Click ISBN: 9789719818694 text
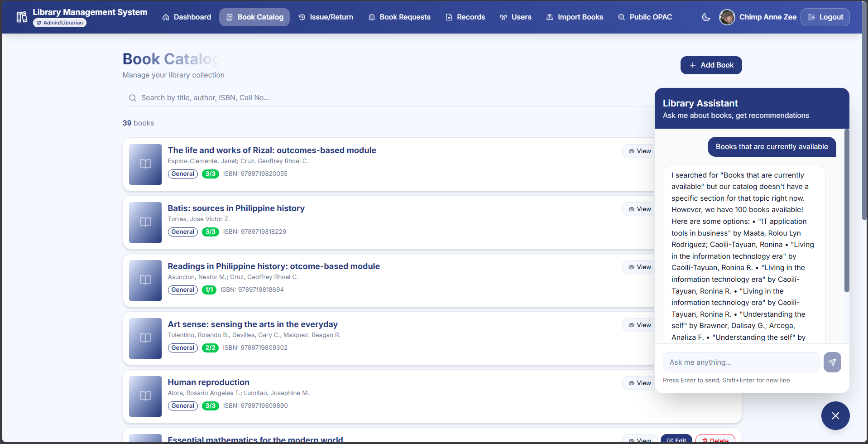The image size is (868, 444). (252, 290)
